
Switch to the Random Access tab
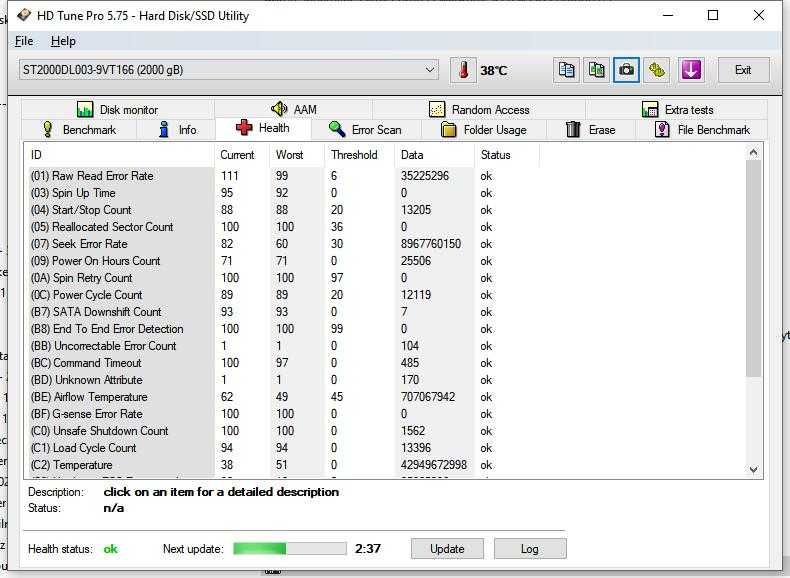pos(479,109)
